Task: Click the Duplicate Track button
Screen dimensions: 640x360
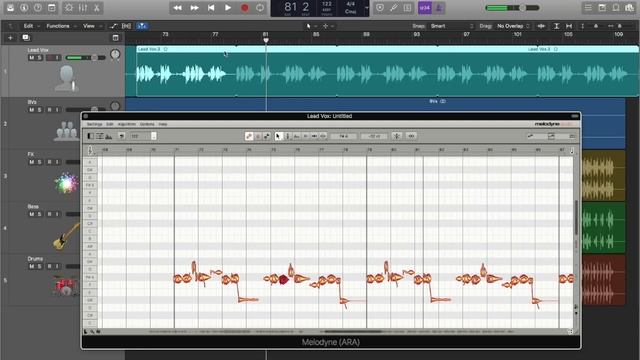Action: tap(26, 38)
